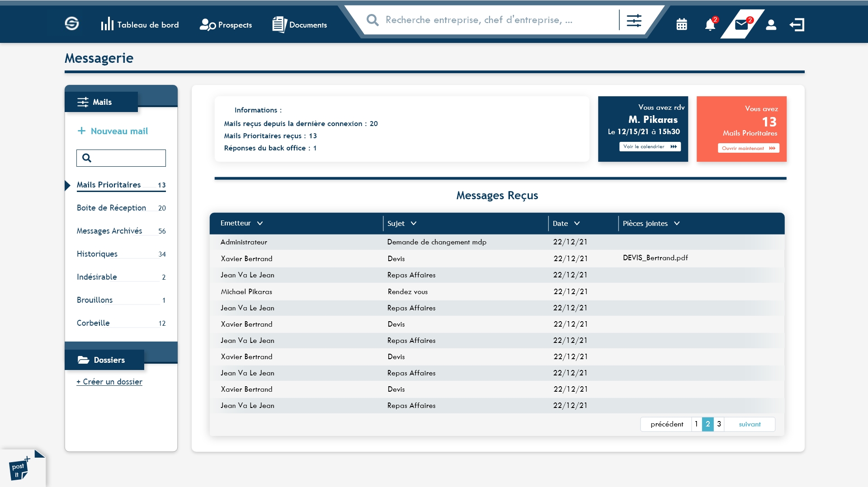This screenshot has height=487, width=868.
Task: Open Tableau de bord chart icon
Action: coord(107,24)
